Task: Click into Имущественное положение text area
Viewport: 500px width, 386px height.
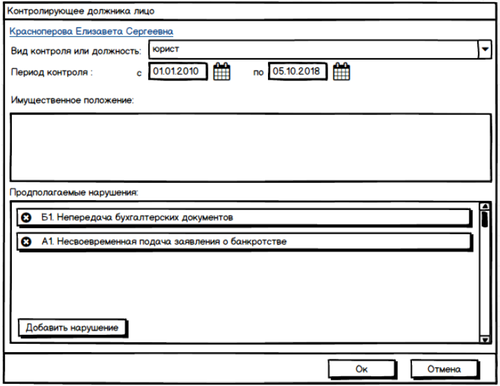Action: coord(251,148)
